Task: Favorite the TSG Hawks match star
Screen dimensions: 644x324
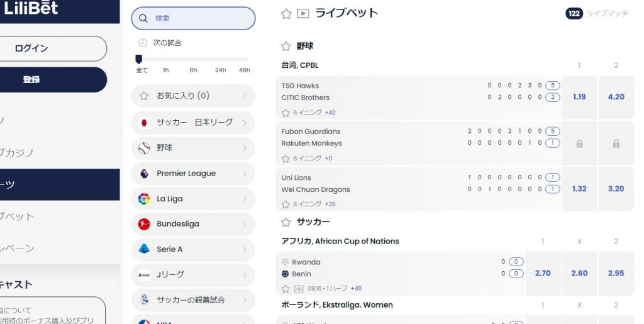Action: pyautogui.click(x=286, y=113)
